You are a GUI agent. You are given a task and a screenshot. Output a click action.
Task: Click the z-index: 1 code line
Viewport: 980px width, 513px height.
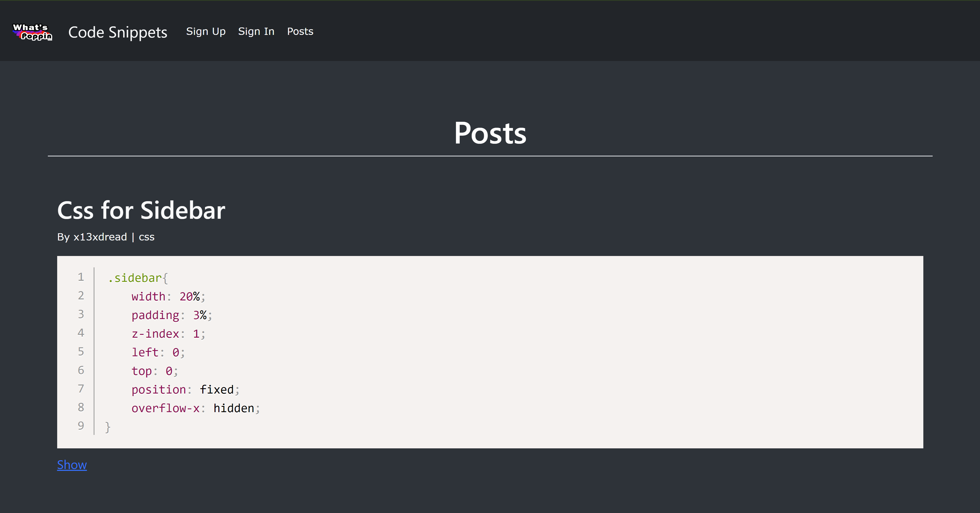[168, 334]
